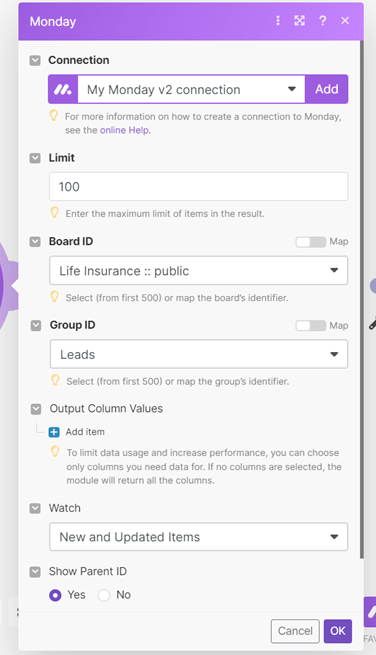The height and width of the screenshot is (655, 376).
Task: Click the Limit input field showing 100
Action: (198, 187)
